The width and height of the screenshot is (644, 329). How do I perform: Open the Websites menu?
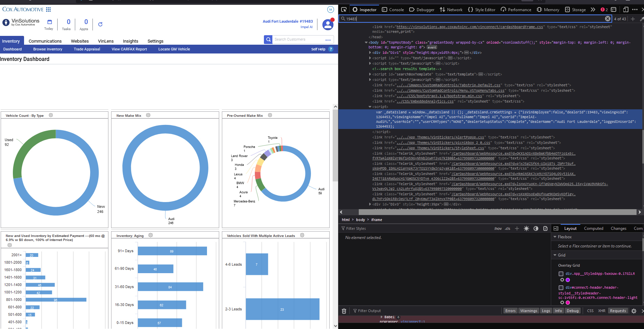[80, 41]
